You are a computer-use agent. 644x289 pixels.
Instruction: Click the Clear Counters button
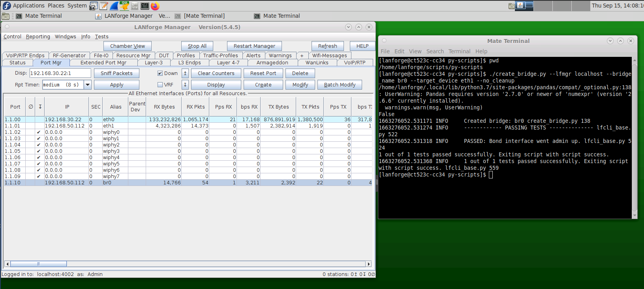click(x=216, y=73)
